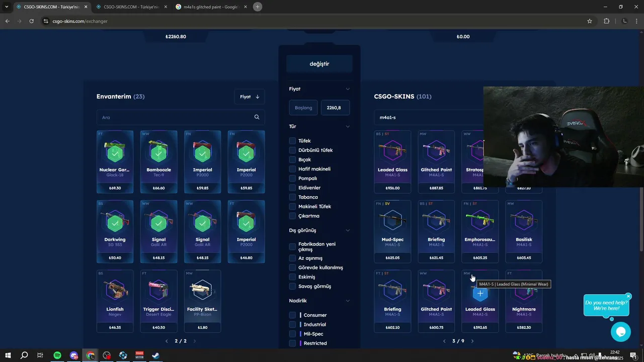Screen dimensions: 644x362
Task: Select the Basilisk M4A1-S skin
Action: tap(524, 232)
